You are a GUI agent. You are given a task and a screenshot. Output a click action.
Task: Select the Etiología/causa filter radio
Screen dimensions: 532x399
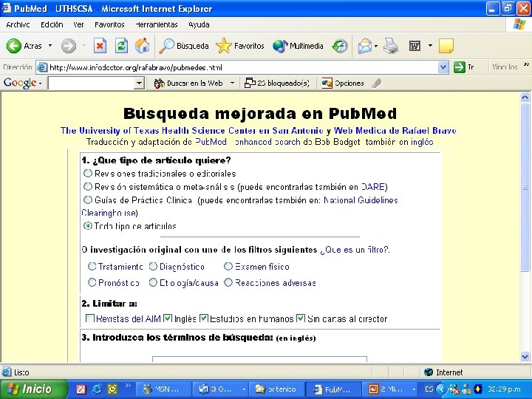point(154,282)
